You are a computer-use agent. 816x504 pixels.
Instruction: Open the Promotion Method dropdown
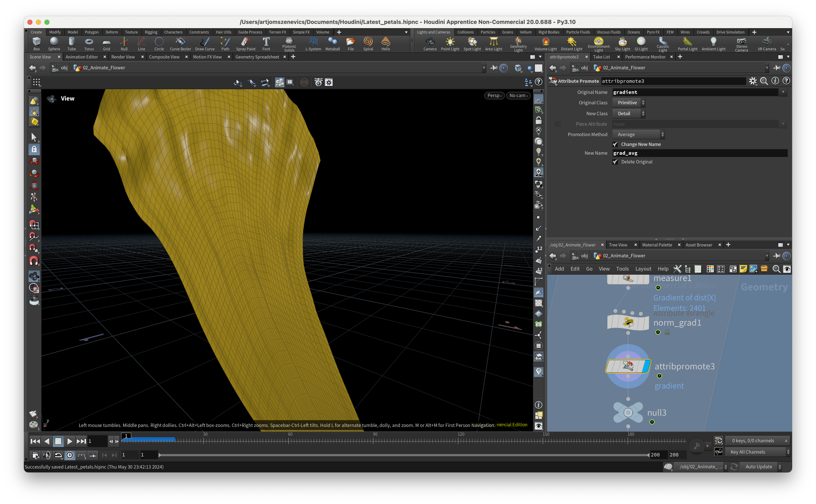[638, 134]
